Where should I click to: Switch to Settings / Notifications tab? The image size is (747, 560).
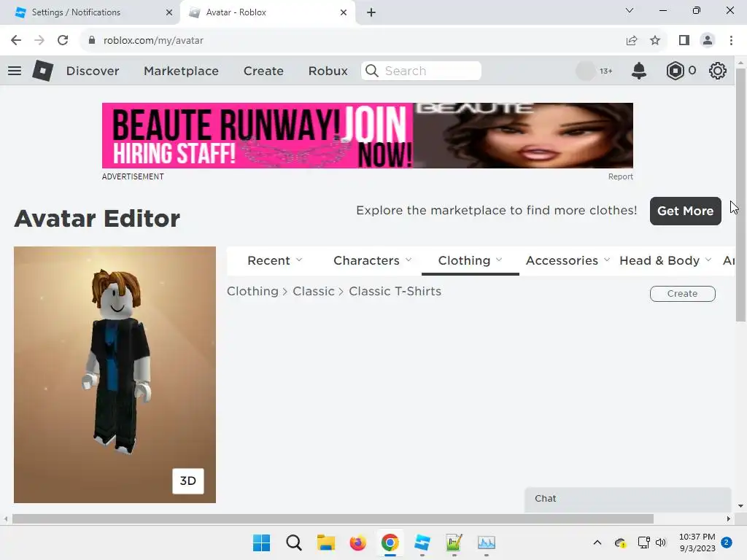click(x=90, y=12)
